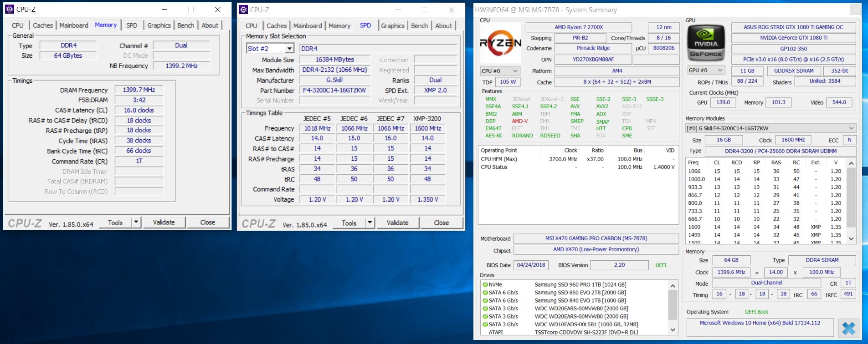Click CPU-Z icon in second window title bar
This screenshot has height=344, width=868.
click(x=243, y=10)
